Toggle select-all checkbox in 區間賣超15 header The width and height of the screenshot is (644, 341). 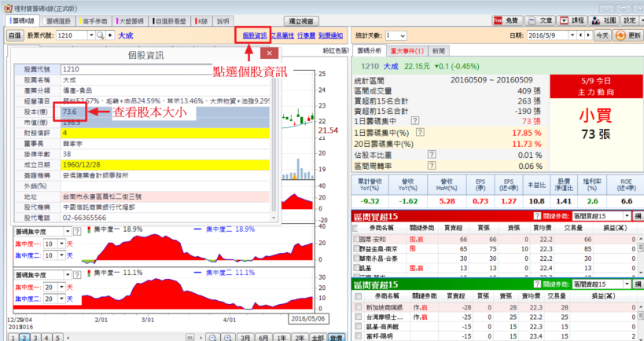pyautogui.click(x=358, y=296)
